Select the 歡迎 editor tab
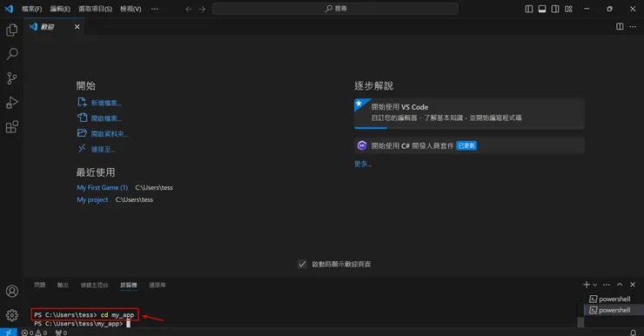 click(54, 27)
